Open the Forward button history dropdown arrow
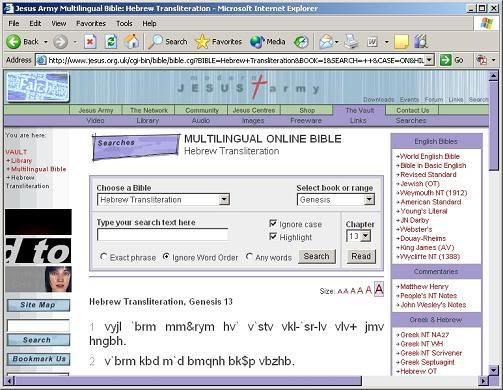Screen dimensions: 503x390 75,42
